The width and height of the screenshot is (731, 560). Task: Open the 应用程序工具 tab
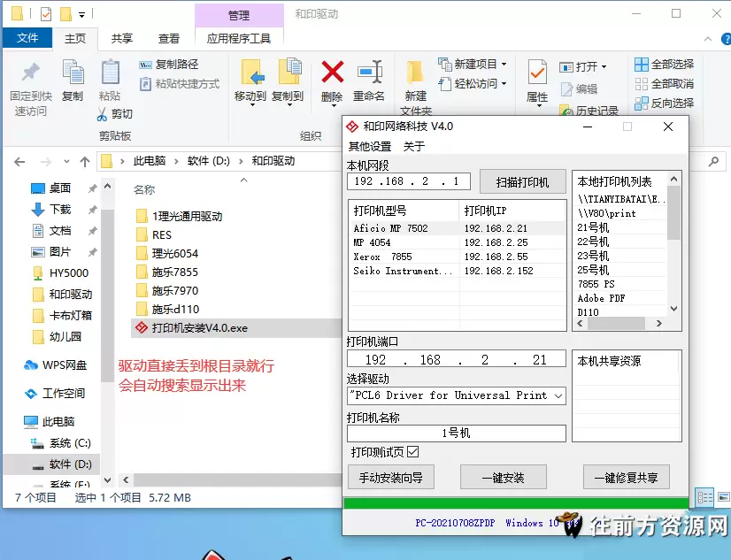coord(239,39)
